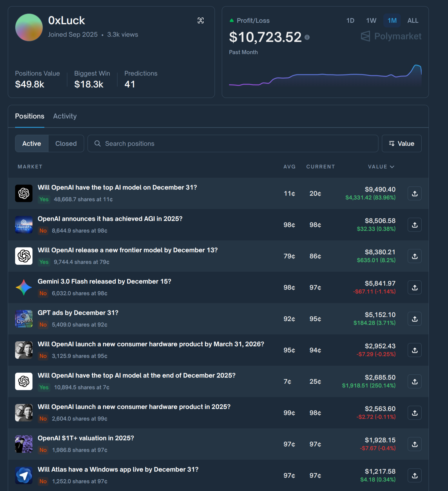Open 'Will OpenAI release a new frontier model by December 13?'
This screenshot has width=448, height=491.
[128, 250]
